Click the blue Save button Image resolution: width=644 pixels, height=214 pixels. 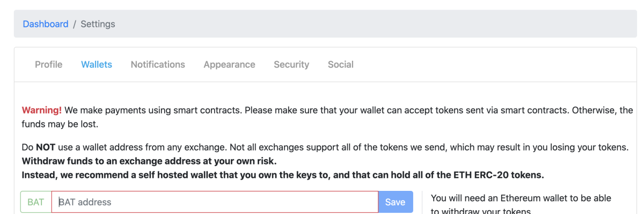[396, 202]
